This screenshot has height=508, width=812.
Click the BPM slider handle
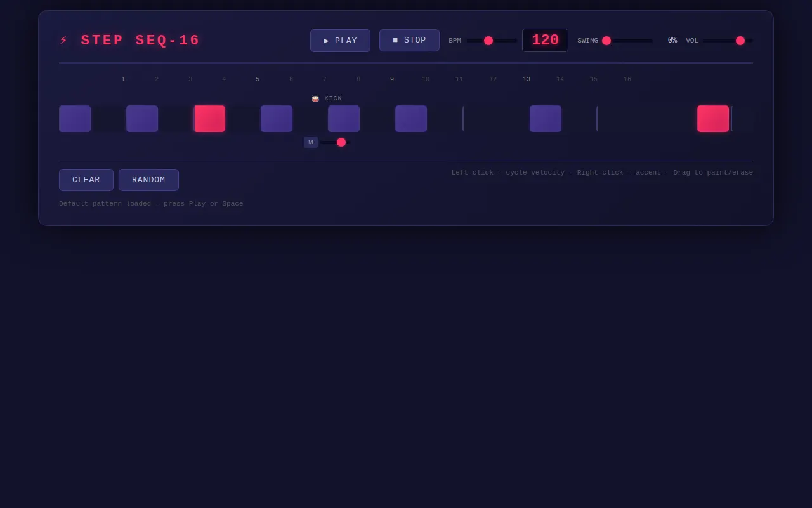pyautogui.click(x=488, y=41)
